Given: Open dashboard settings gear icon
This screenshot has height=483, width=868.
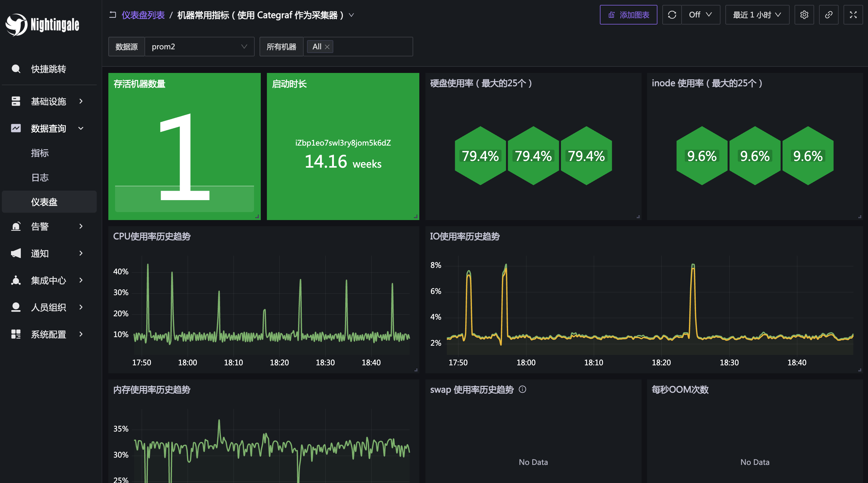Looking at the screenshot, I should (804, 15).
